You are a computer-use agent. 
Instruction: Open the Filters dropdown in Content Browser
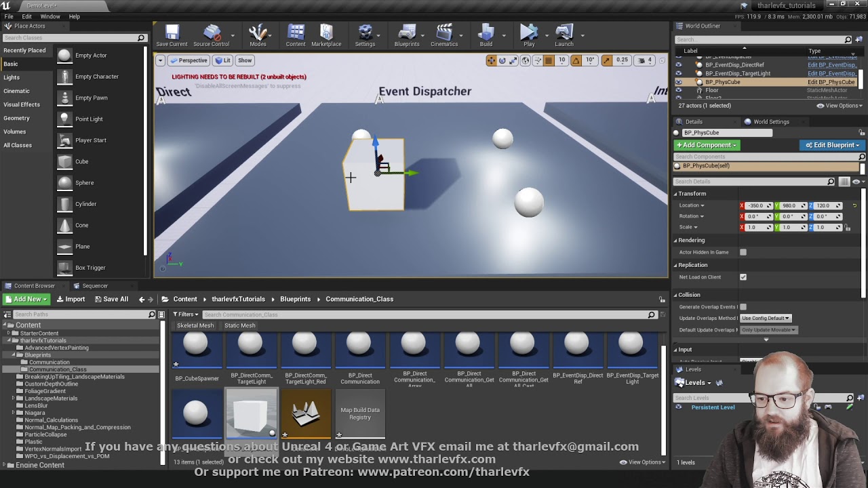pyautogui.click(x=185, y=314)
